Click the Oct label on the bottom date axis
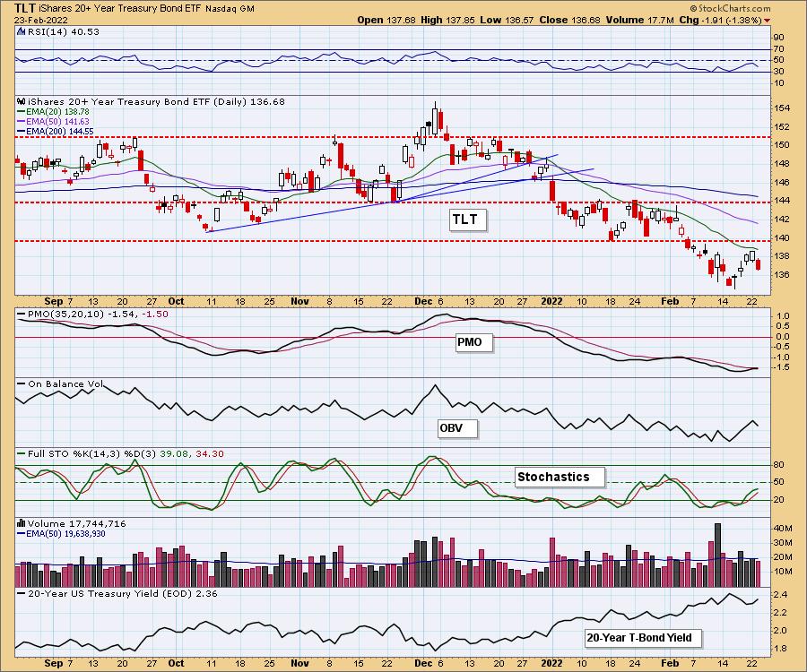The width and height of the screenshot is (807, 672). click(176, 663)
